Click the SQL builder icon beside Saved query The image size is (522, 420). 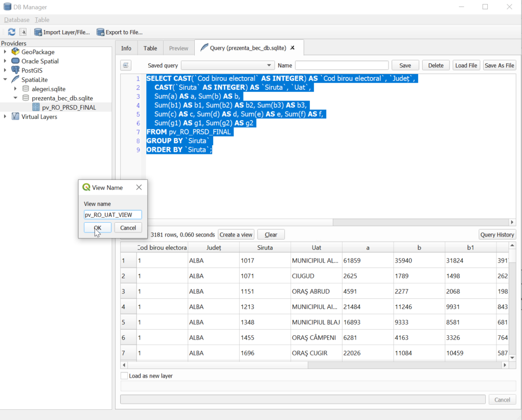coord(126,65)
